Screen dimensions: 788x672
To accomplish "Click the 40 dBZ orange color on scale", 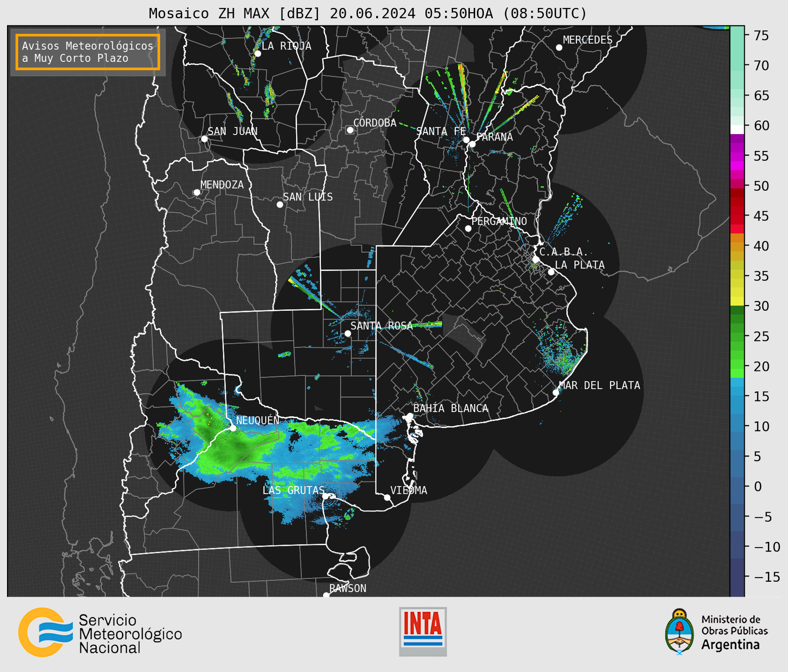I will pyautogui.click(x=737, y=246).
